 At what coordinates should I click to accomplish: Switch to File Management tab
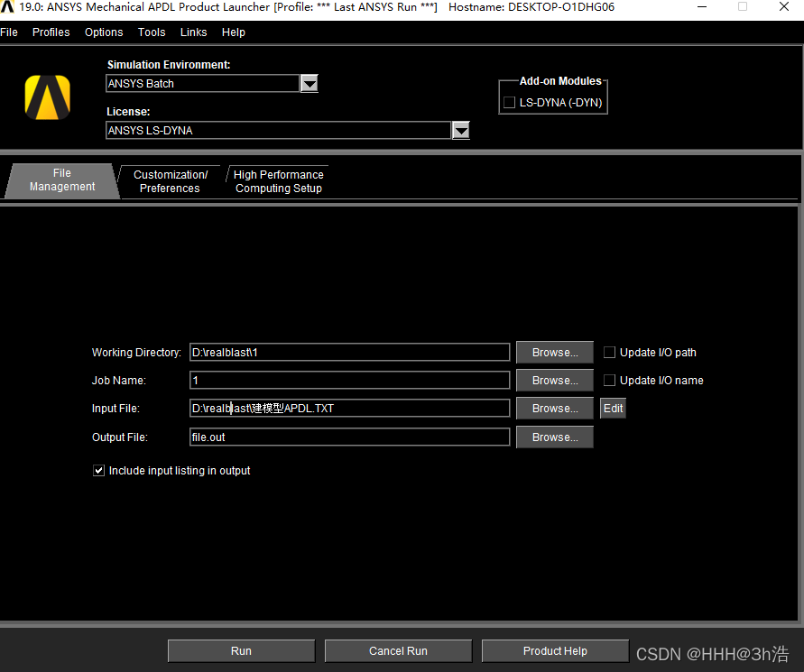tap(62, 180)
